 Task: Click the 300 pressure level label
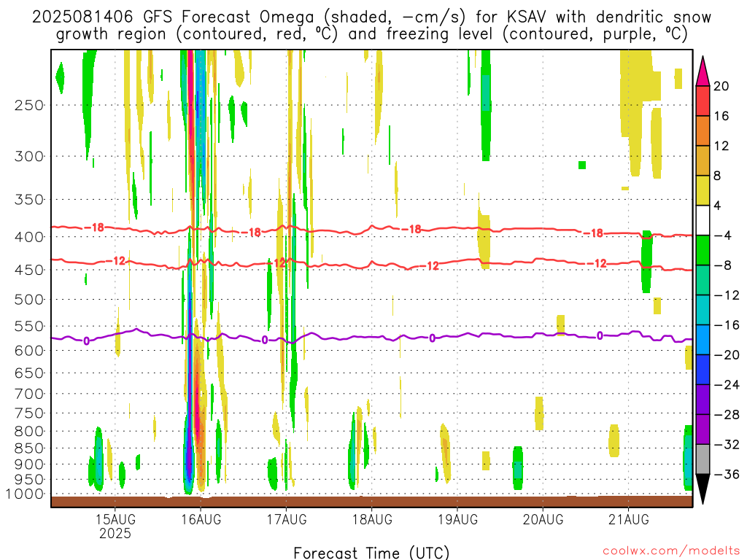pos(29,156)
